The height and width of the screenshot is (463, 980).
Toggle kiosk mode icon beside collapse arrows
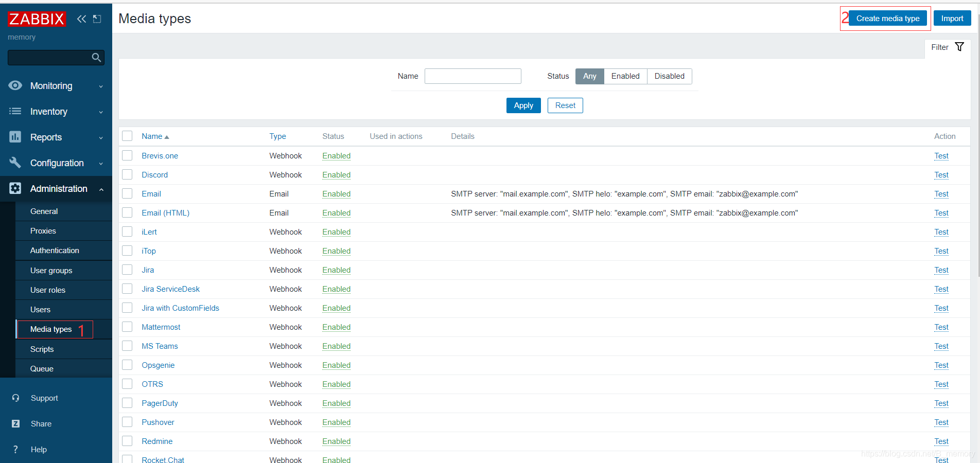97,19
